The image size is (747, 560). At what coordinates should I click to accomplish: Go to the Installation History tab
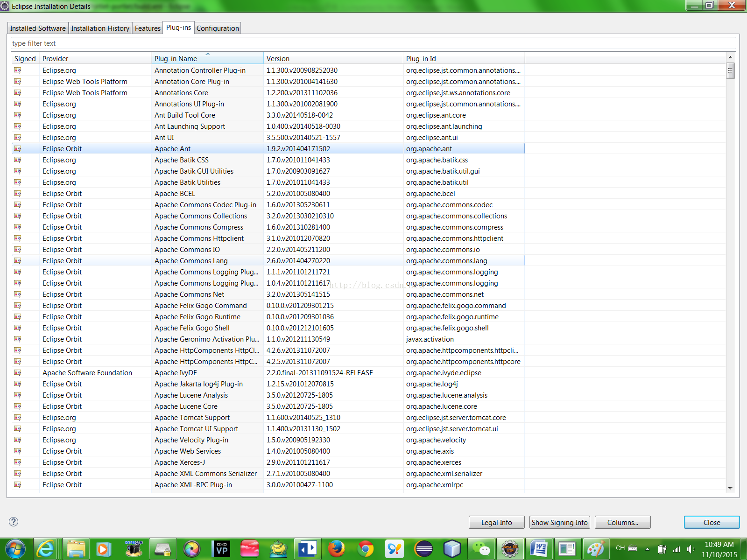coord(100,28)
